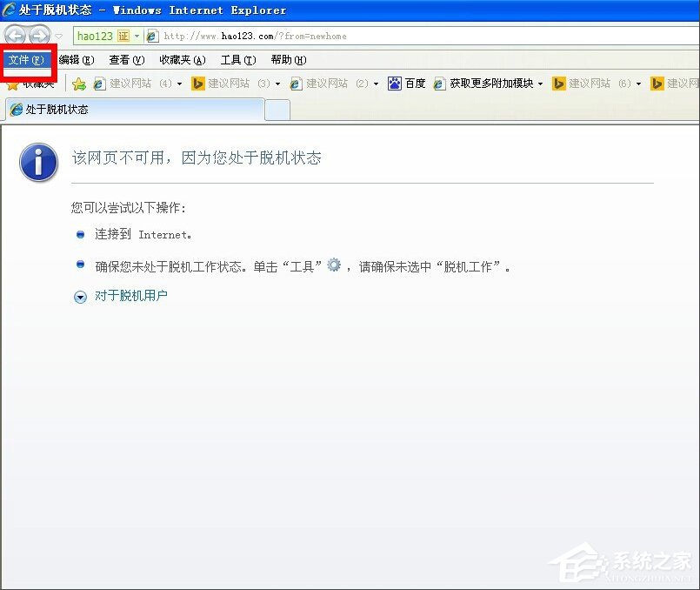
Task: Click the blue info icon on the offline page
Action: [x=38, y=163]
